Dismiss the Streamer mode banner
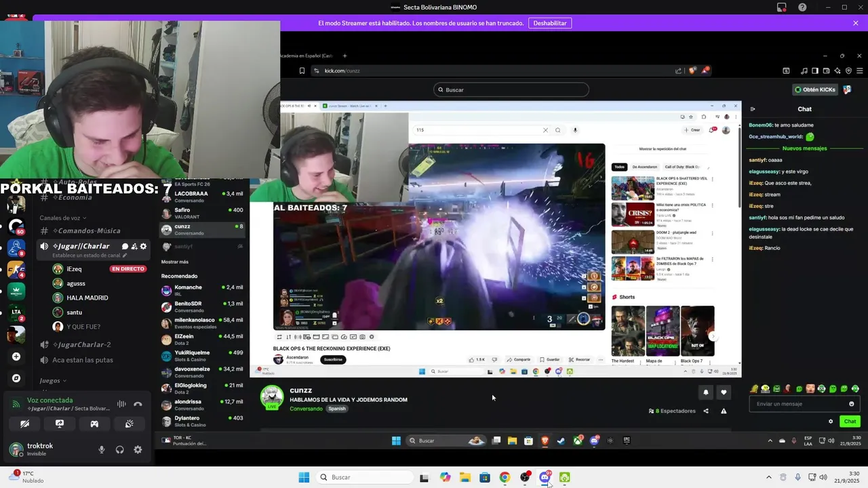The width and height of the screenshot is (868, 488). (856, 23)
